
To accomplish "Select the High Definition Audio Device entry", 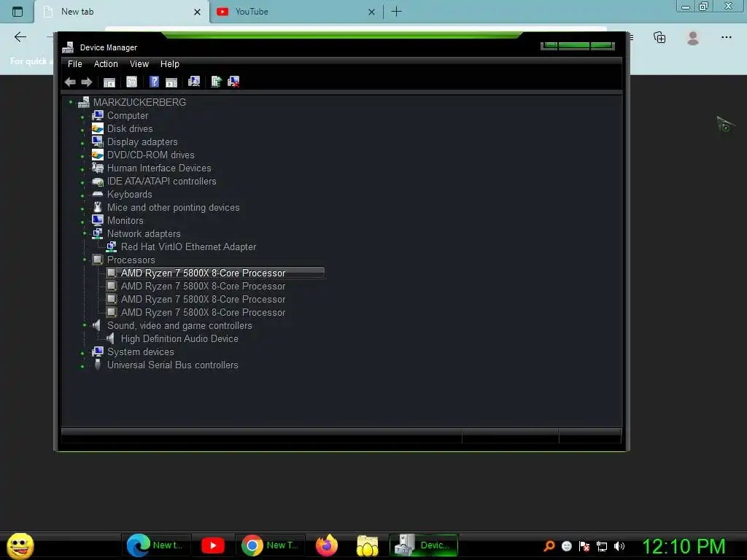I will pos(179,338).
